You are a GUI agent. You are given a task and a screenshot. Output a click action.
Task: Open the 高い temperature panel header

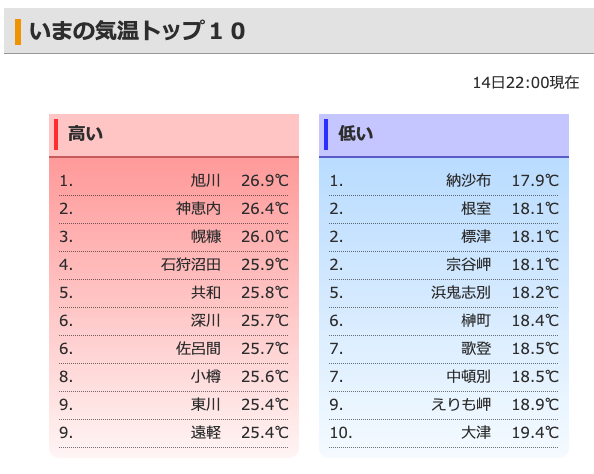pyautogui.click(x=174, y=135)
